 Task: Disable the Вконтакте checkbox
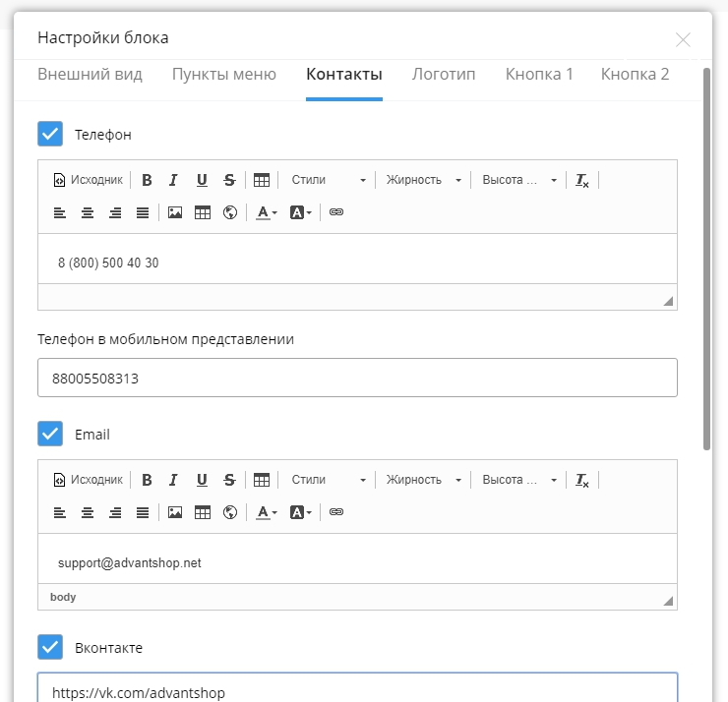point(50,648)
